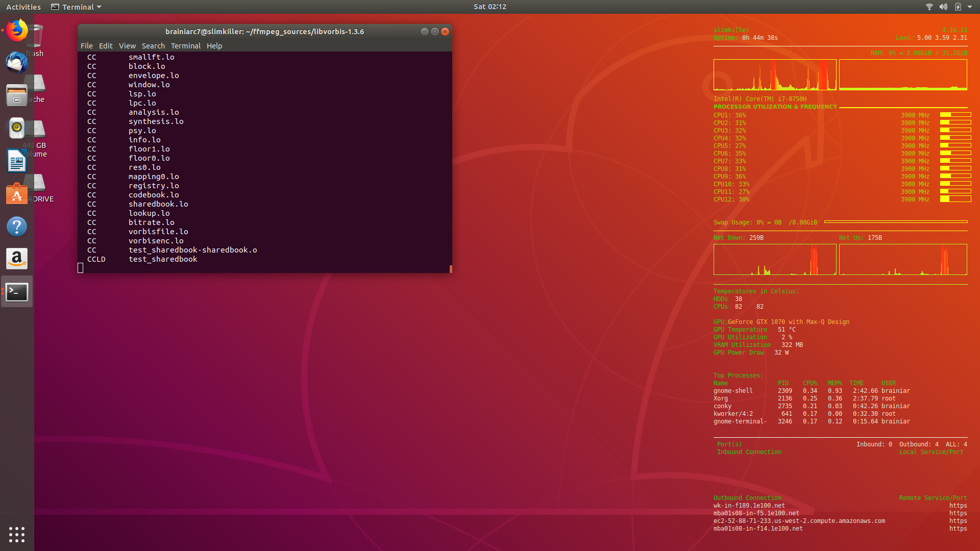Open the Help dock icon

[x=17, y=227]
